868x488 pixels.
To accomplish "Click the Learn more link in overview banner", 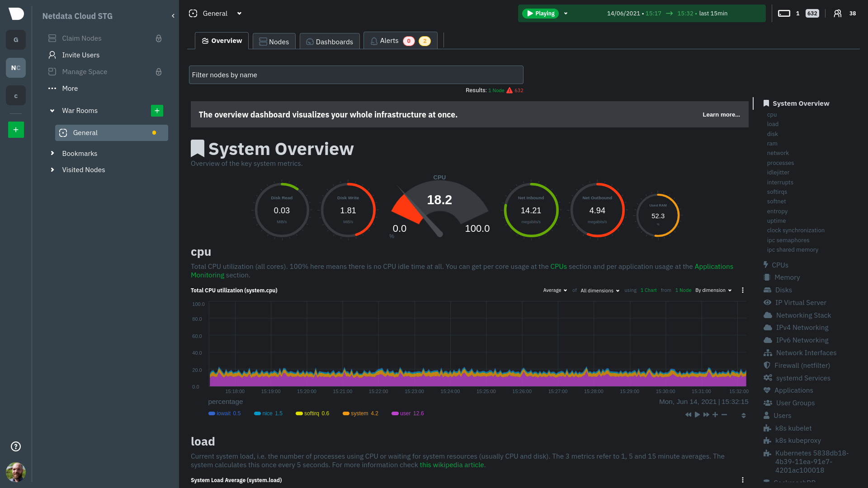I will pyautogui.click(x=722, y=114).
